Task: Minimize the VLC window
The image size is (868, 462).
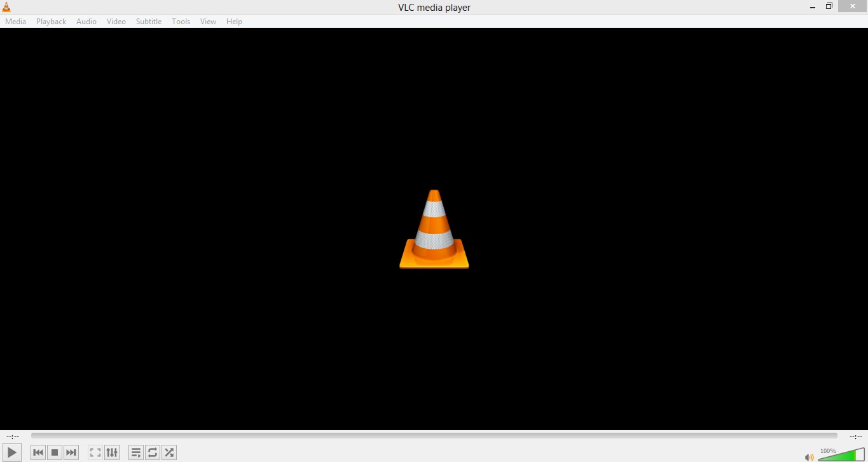Action: pos(813,7)
